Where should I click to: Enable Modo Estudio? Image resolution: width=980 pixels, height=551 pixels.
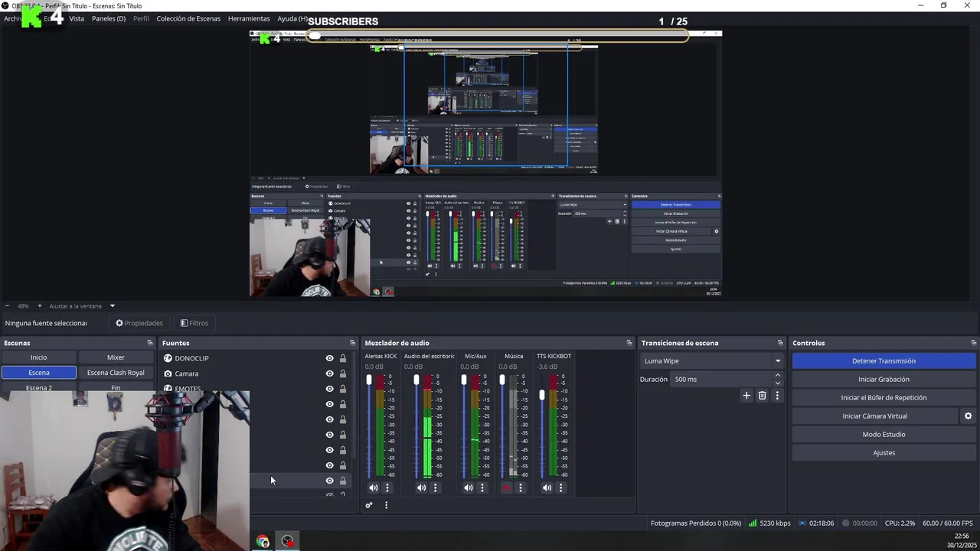point(884,435)
